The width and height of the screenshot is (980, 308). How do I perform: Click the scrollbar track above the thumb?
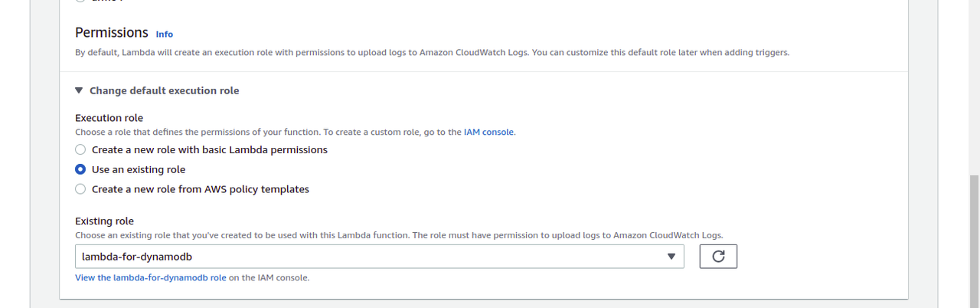pyautogui.click(x=973, y=84)
